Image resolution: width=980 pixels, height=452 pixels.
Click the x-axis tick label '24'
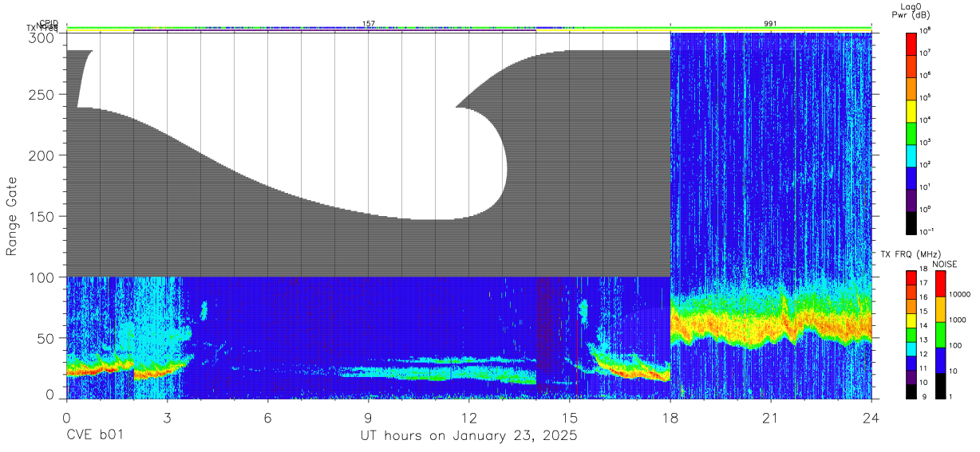(x=871, y=417)
